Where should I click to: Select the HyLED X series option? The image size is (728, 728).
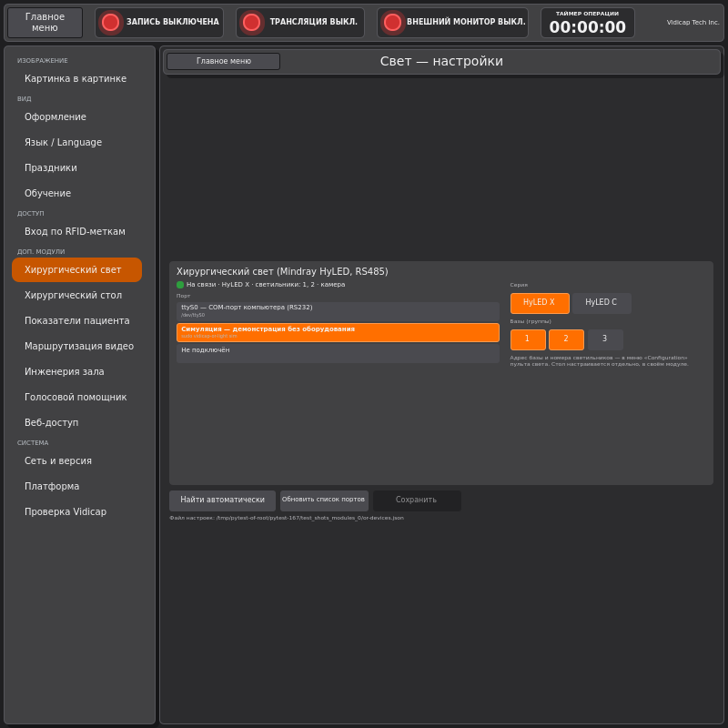(x=540, y=303)
